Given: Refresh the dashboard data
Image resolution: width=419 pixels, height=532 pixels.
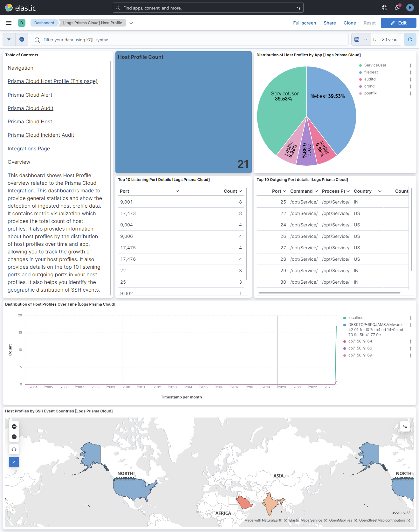Looking at the screenshot, I should [x=410, y=39].
